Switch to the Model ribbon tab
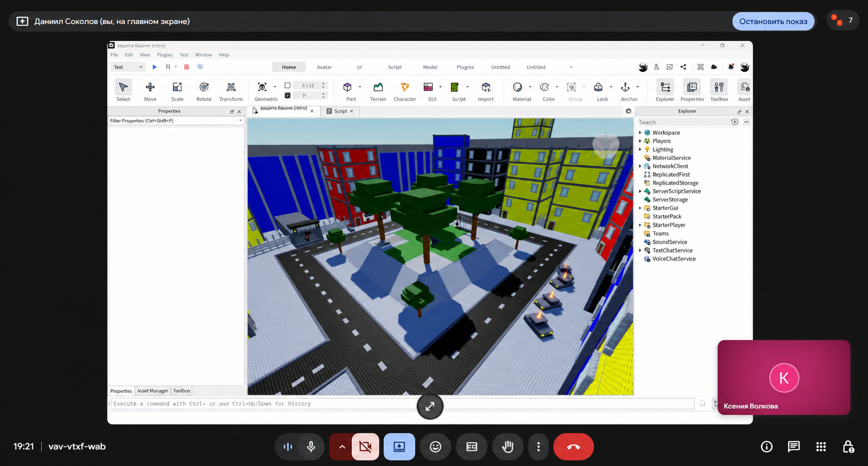Viewport: 868px width, 466px height. (430, 67)
